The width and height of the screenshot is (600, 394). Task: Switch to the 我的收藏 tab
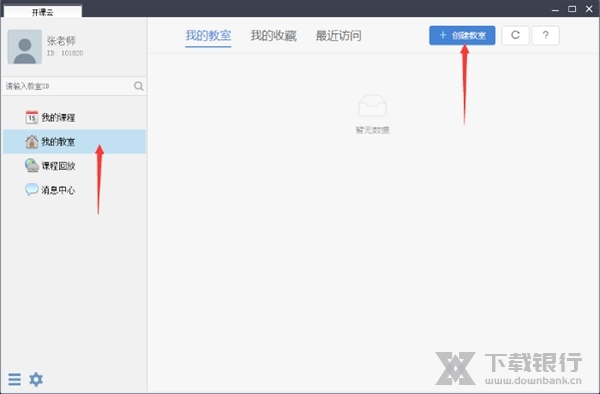(x=273, y=36)
